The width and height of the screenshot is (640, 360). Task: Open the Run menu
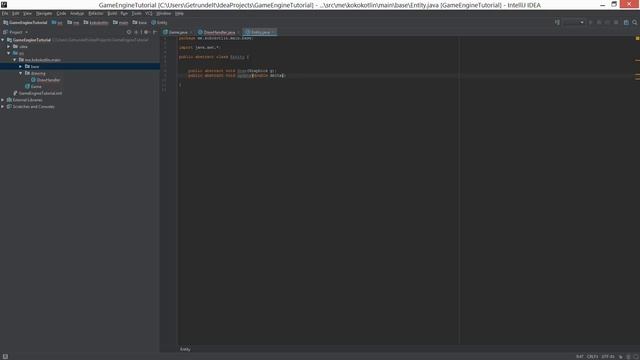124,13
